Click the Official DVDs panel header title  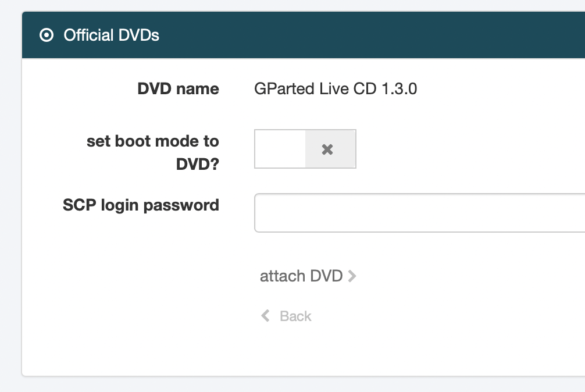click(x=111, y=35)
